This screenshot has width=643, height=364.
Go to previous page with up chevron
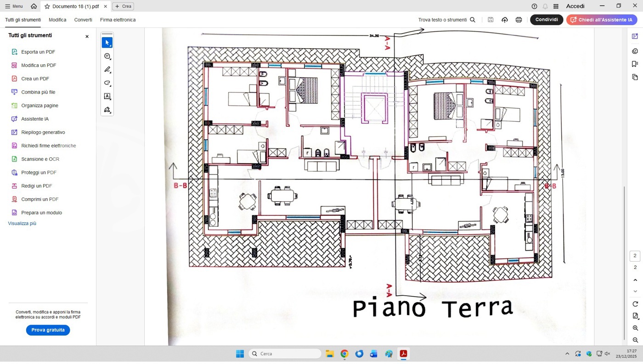point(635,280)
